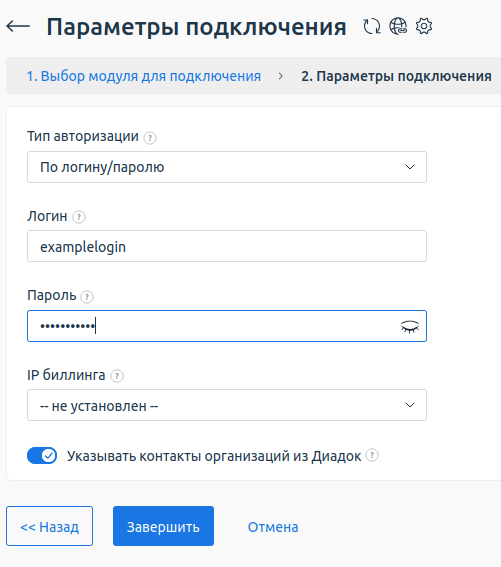501x567 pixels.
Task: Click chevron arrow of authorization type select
Action: pos(410,167)
